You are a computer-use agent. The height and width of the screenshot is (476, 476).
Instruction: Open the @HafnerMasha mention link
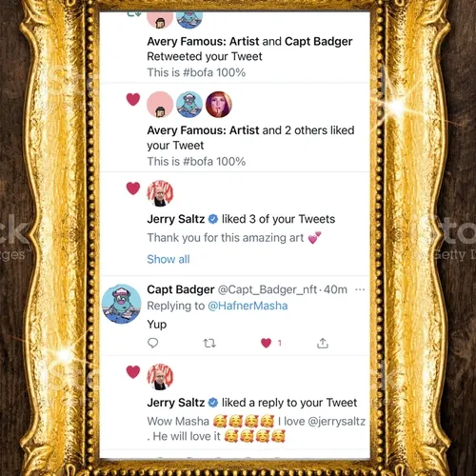click(248, 306)
